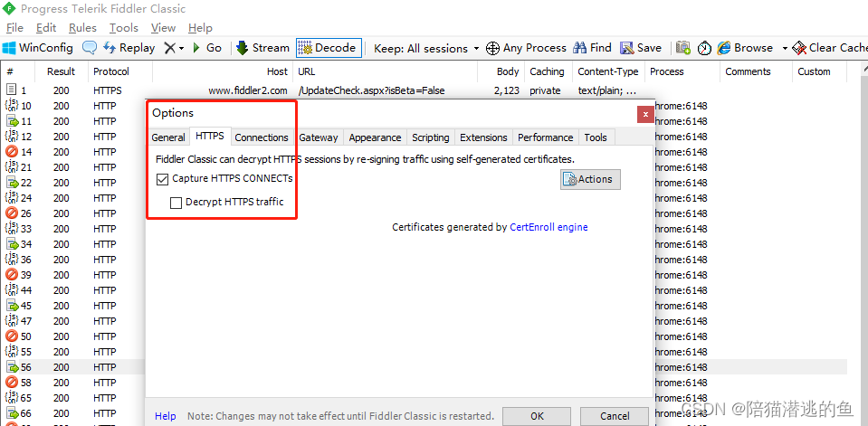Select session 14 blocked icon
Viewport: 868px width, 426px height.
point(11,152)
